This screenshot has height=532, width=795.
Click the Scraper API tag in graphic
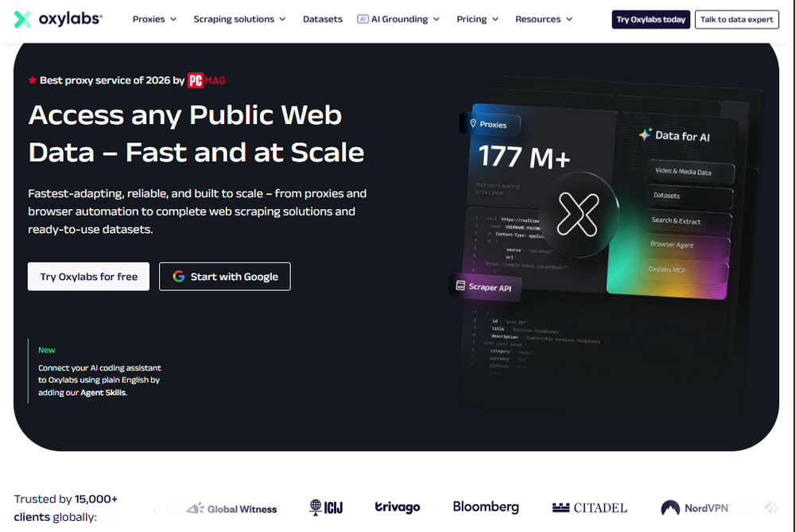(485, 286)
